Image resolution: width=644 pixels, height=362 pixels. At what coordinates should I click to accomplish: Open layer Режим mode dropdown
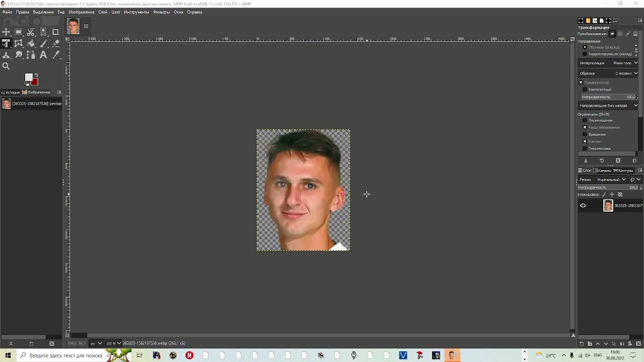(x=603, y=179)
